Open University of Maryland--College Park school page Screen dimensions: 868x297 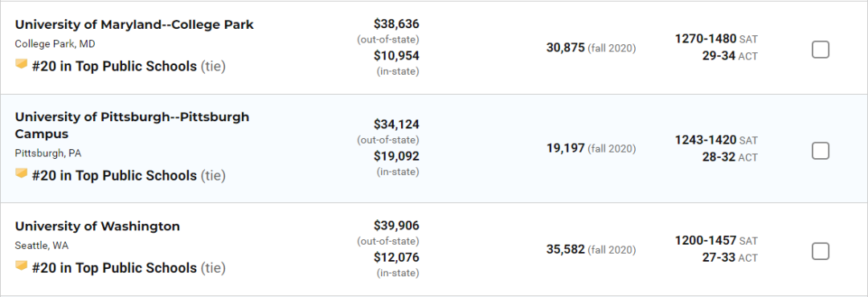[x=134, y=25]
